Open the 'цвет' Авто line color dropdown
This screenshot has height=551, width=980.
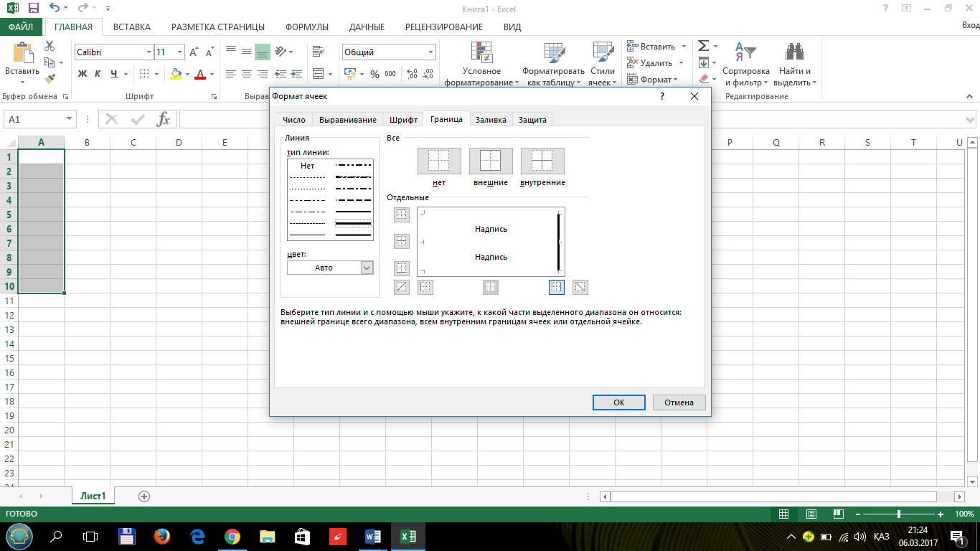(367, 268)
